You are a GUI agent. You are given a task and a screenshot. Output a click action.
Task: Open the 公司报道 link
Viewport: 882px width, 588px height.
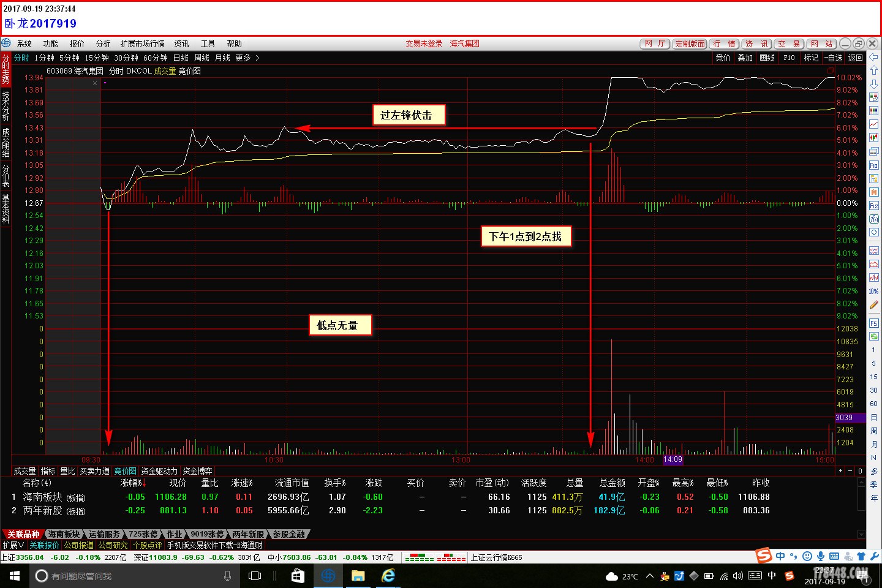coord(79,545)
